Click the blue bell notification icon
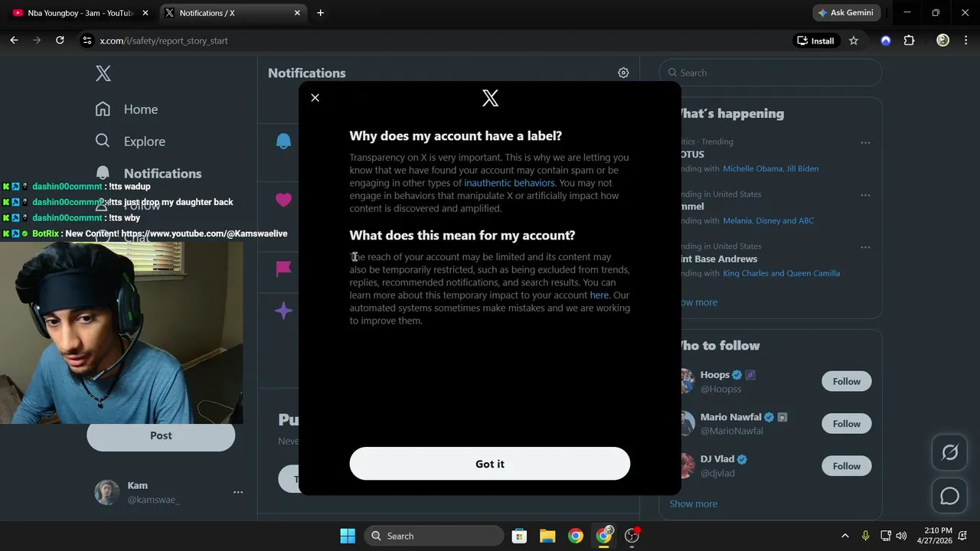 pyautogui.click(x=283, y=142)
